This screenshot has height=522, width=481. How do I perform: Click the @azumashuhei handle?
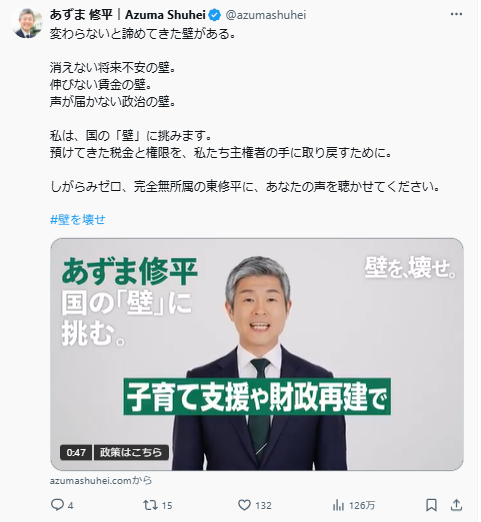point(266,15)
